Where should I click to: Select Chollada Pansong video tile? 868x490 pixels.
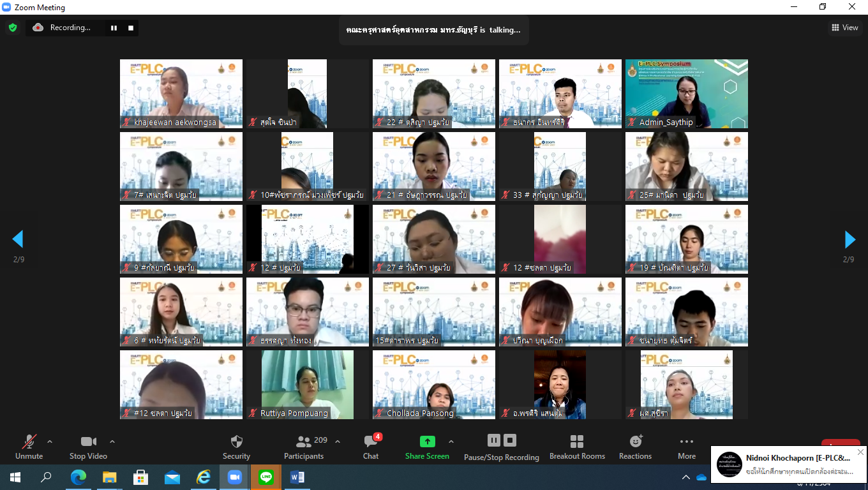point(434,385)
